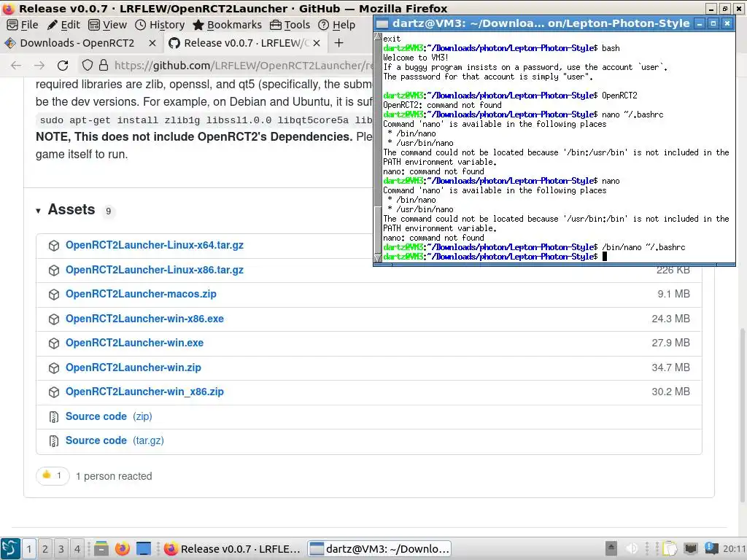Download OpenRCT2Launcher-win.exe

(x=134, y=343)
